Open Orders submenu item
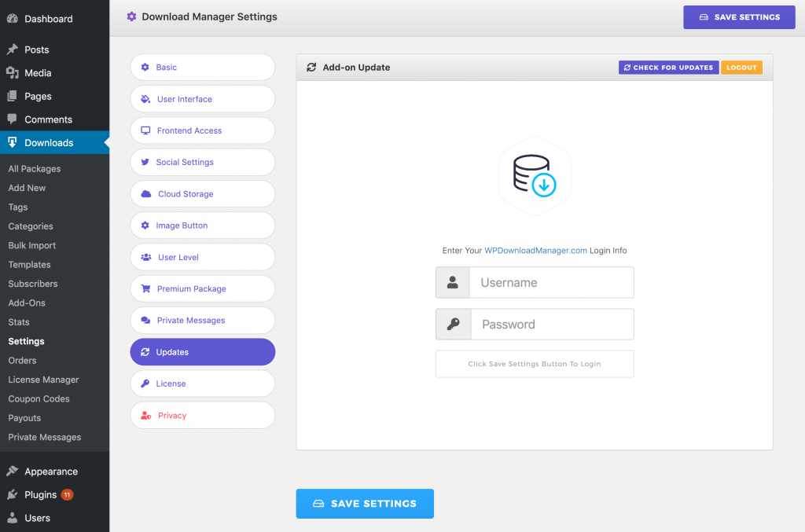Viewport: 805px width, 532px height. pyautogui.click(x=22, y=360)
